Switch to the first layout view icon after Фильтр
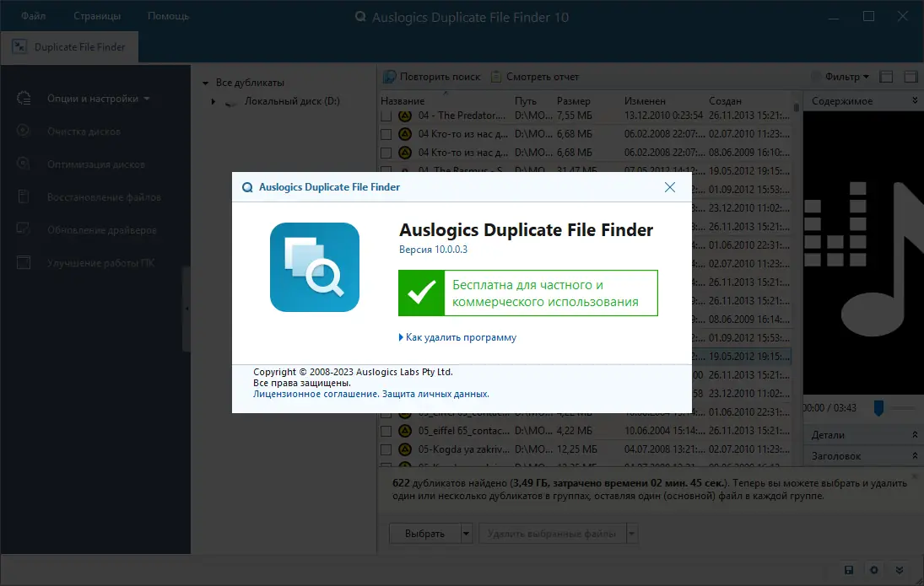This screenshot has height=586, width=924. tap(886, 77)
